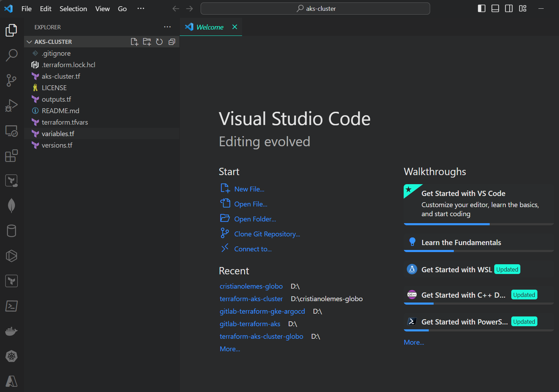This screenshot has height=392, width=559.
Task: Open the Go menu
Action: click(x=122, y=9)
